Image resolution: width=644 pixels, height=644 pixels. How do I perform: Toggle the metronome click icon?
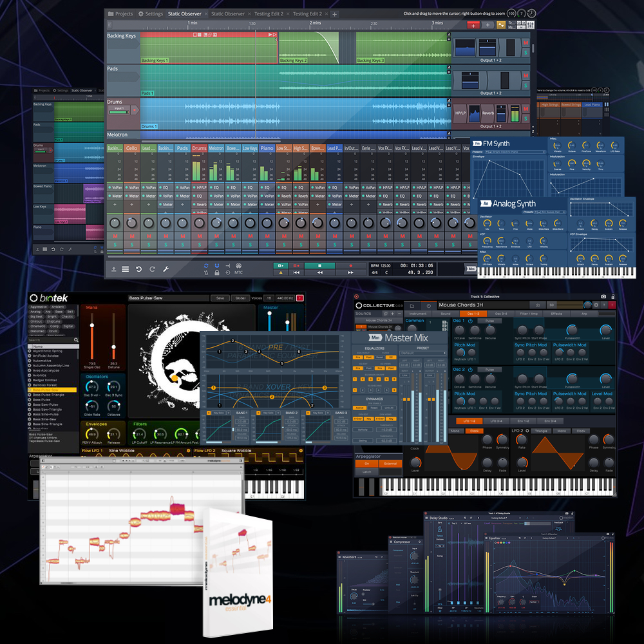[206, 272]
